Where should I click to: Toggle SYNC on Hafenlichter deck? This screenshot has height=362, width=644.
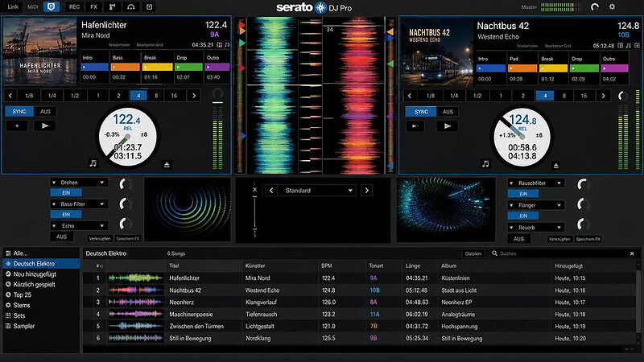[19, 111]
